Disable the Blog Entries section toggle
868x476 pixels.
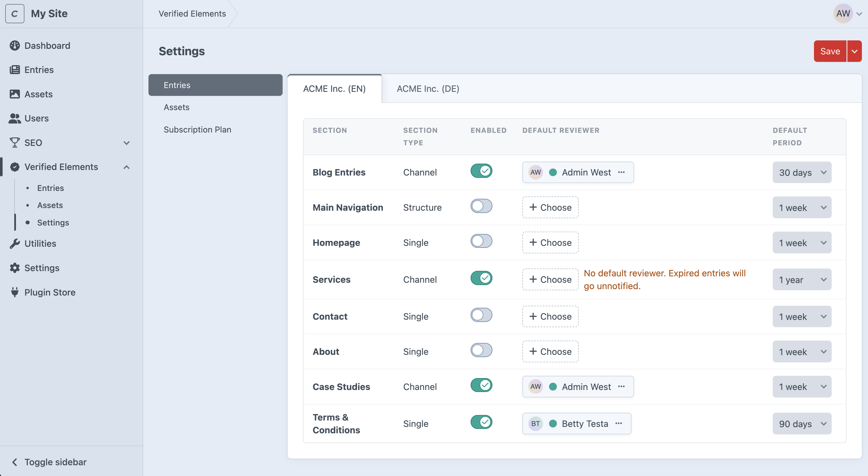pyautogui.click(x=481, y=171)
